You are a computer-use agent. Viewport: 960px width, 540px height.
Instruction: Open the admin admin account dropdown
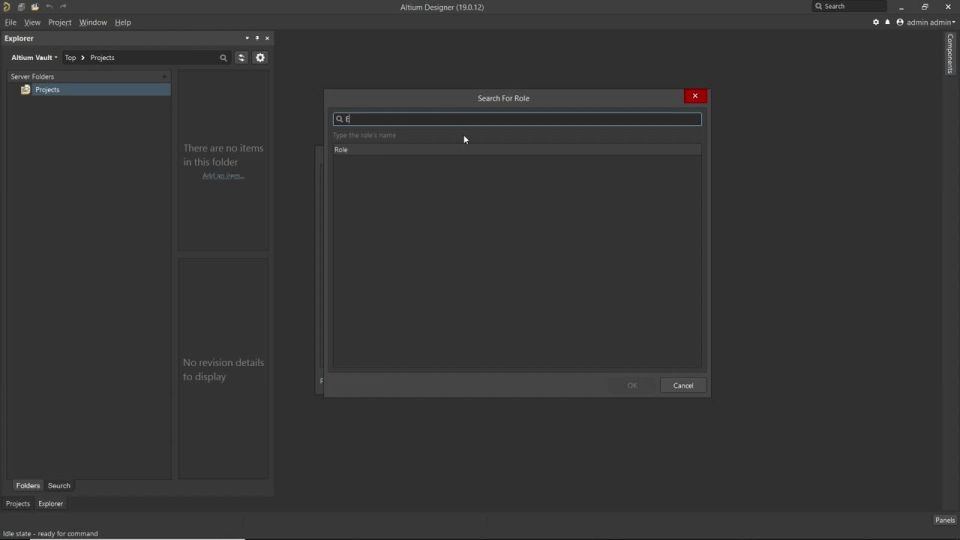pyautogui.click(x=930, y=23)
